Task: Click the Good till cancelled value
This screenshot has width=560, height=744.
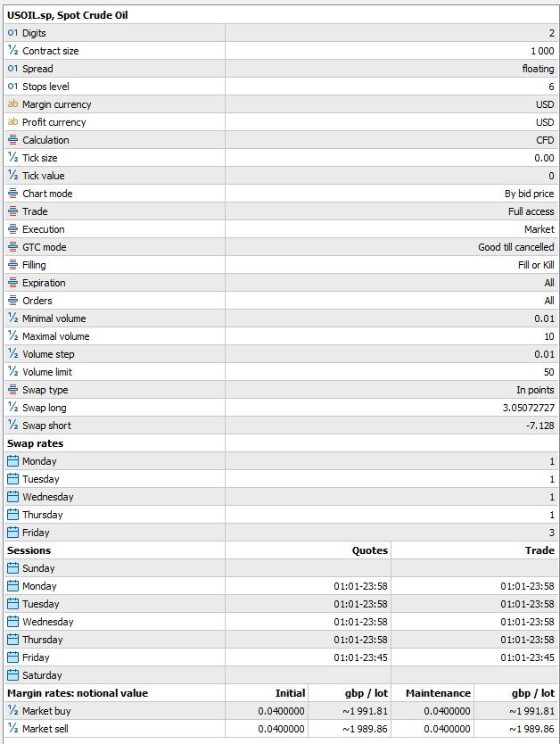Action: [x=516, y=247]
